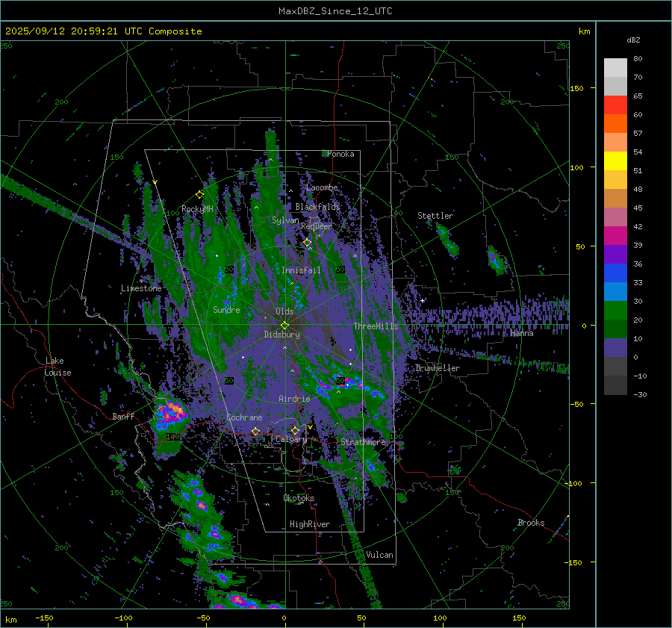Select the darkest grey -30 to -10 swatch
Screen dimensions: 672x628
coord(615,385)
